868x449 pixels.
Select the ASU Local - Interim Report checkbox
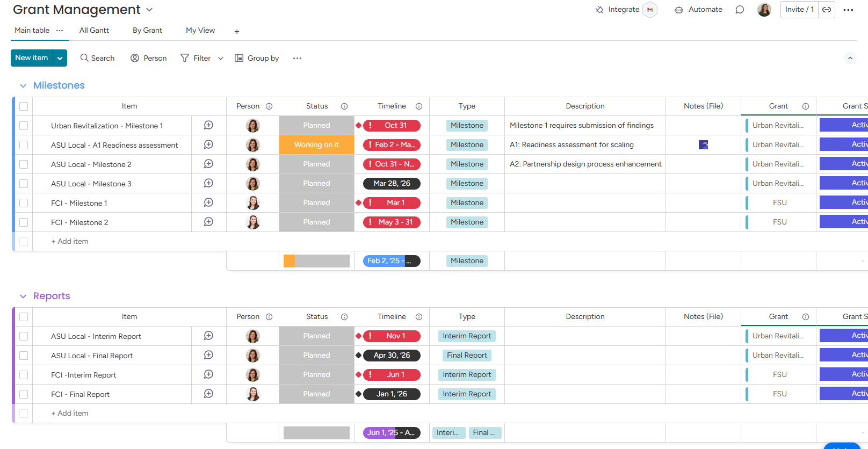coord(24,336)
